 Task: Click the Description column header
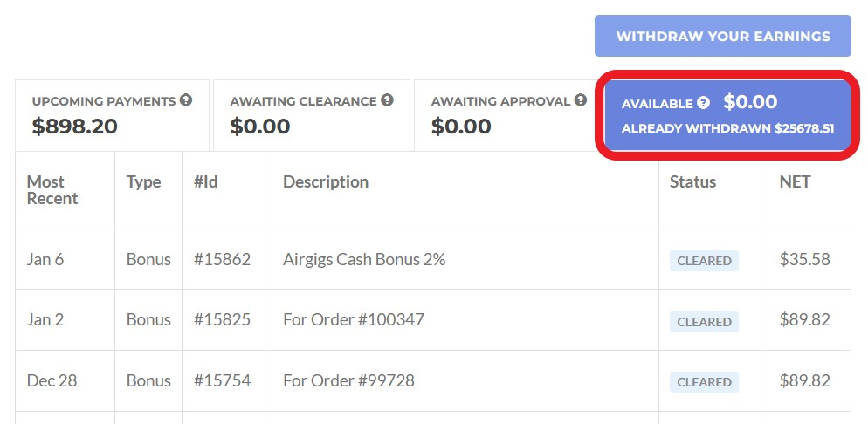[326, 181]
